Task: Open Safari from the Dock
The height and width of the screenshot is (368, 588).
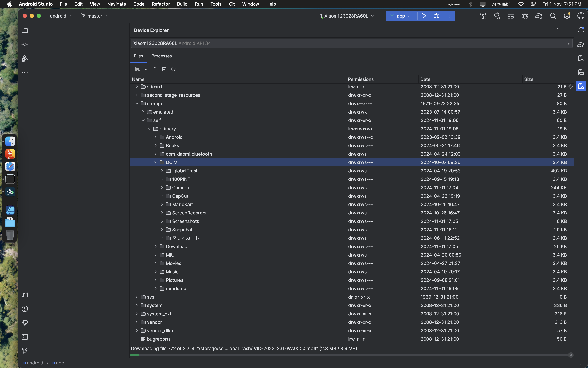Action: coord(10,167)
